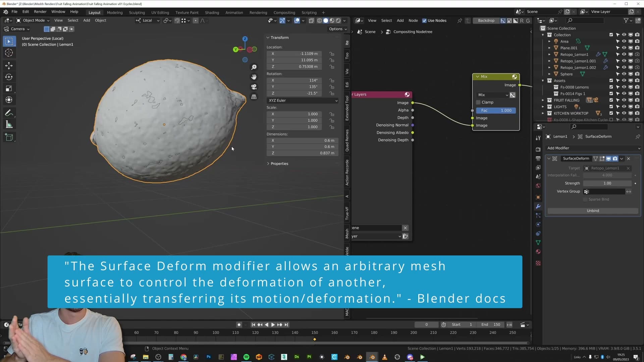Open the Add Modifier dropdown
The image size is (644, 362).
tap(593, 148)
